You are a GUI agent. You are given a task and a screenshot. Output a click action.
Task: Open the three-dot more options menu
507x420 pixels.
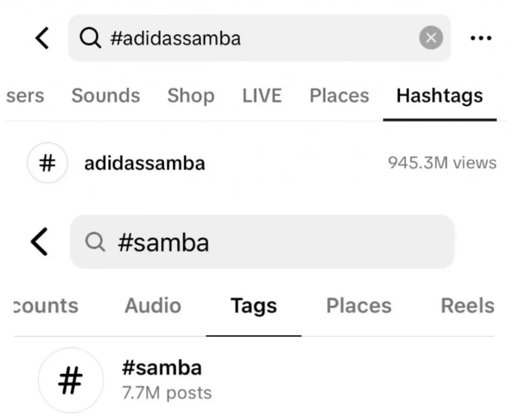coord(481,38)
